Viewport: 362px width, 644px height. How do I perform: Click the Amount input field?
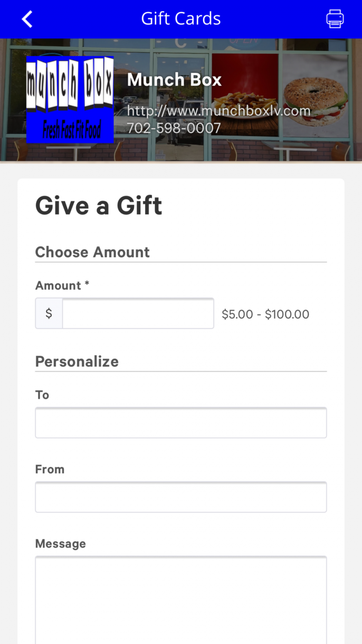coord(138,314)
